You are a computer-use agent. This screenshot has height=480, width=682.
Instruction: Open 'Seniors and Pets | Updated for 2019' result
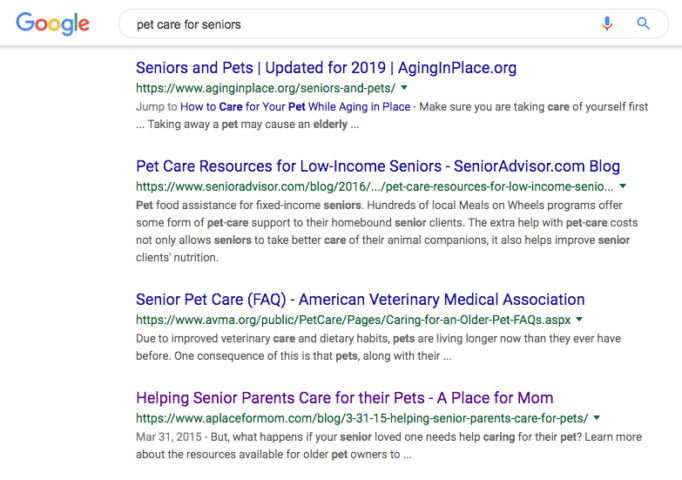[326, 68]
